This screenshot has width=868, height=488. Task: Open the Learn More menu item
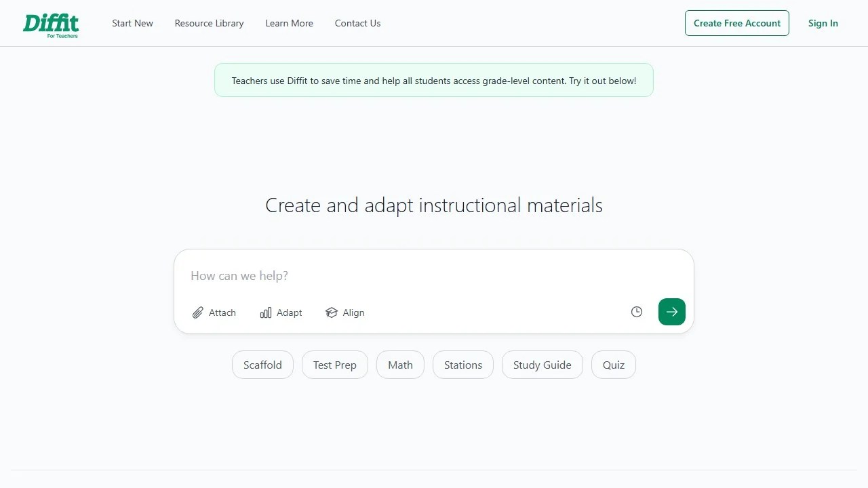tap(289, 23)
